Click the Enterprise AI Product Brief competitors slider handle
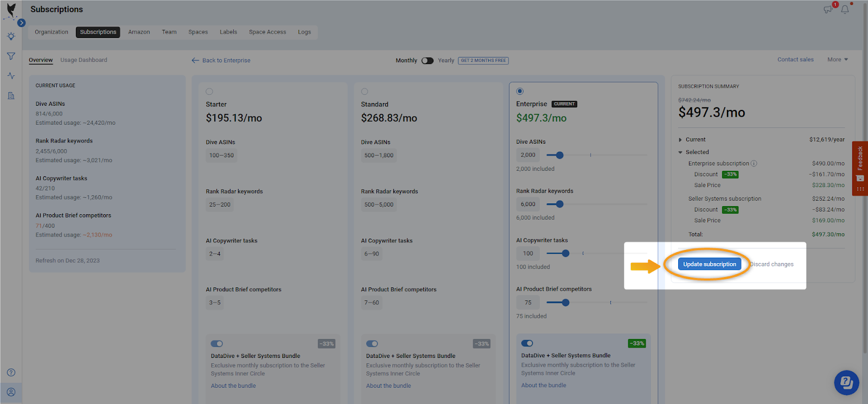The image size is (868, 404). (566, 303)
